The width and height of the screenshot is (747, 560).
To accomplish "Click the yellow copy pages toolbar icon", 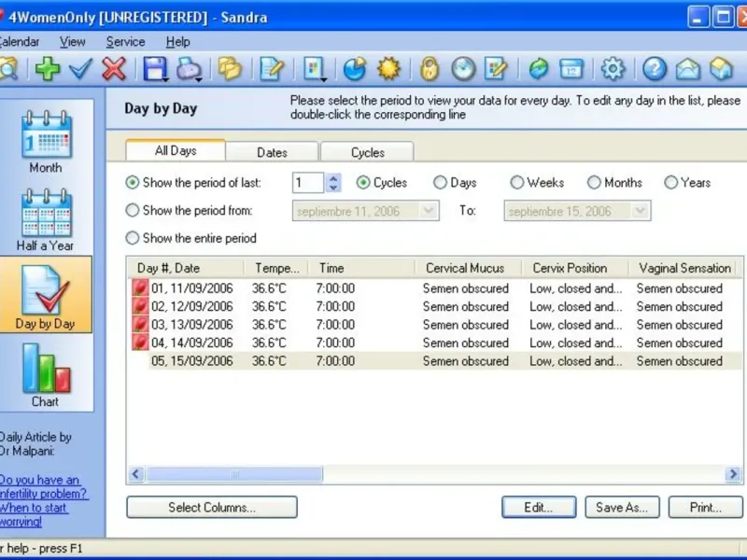I will (x=230, y=69).
